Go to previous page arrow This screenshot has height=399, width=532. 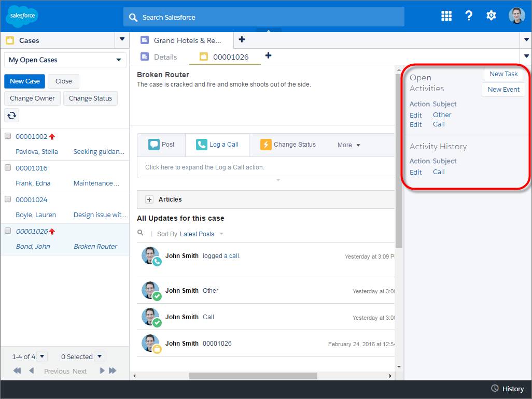[32, 370]
